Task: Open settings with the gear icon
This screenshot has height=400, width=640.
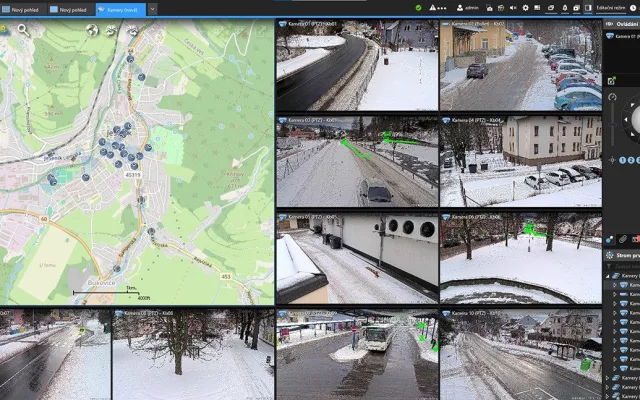Action: point(525,8)
